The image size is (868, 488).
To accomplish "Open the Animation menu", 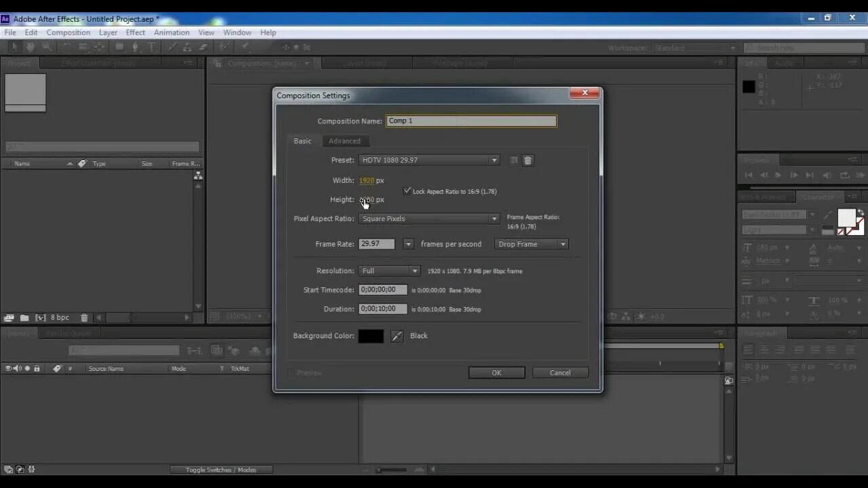I will [x=172, y=33].
